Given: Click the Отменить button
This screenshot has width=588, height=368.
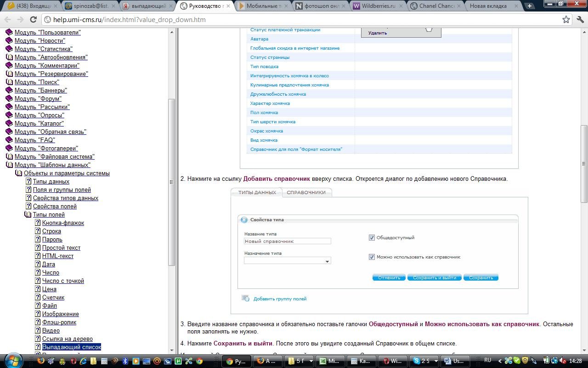Looking at the screenshot, I should 389,278.
